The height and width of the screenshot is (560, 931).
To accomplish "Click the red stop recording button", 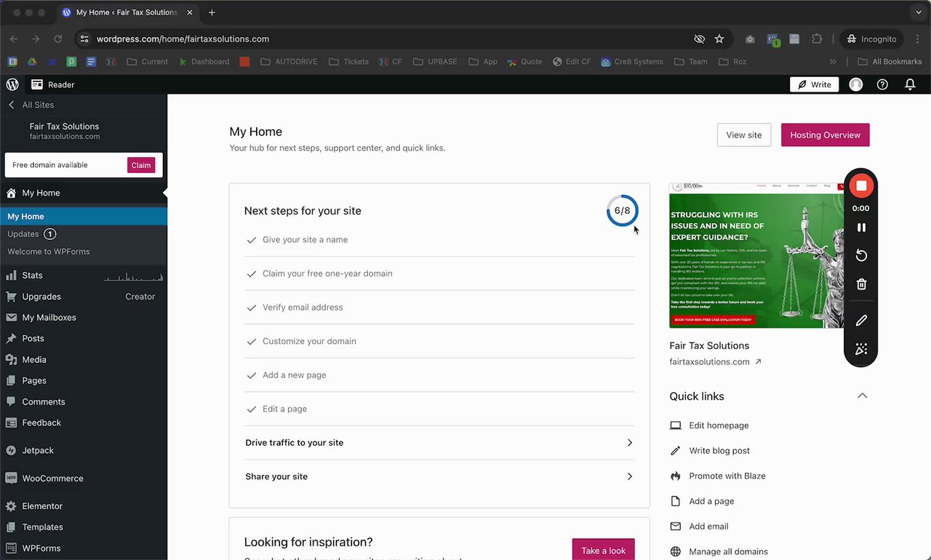I will pyautogui.click(x=861, y=185).
